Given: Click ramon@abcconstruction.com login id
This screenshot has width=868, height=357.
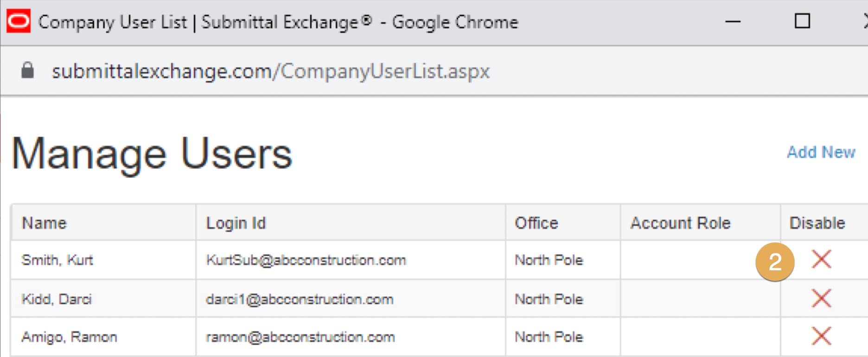Looking at the screenshot, I should (x=300, y=337).
